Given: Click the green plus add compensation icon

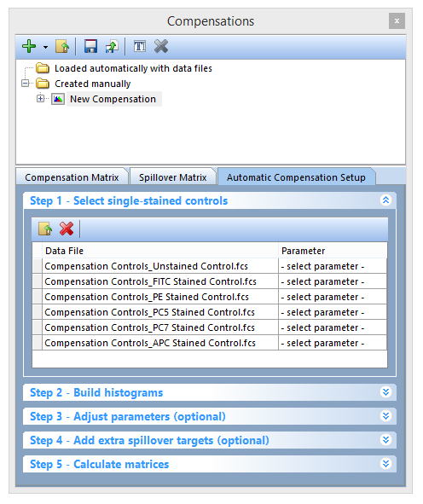Looking at the screenshot, I should [29, 46].
